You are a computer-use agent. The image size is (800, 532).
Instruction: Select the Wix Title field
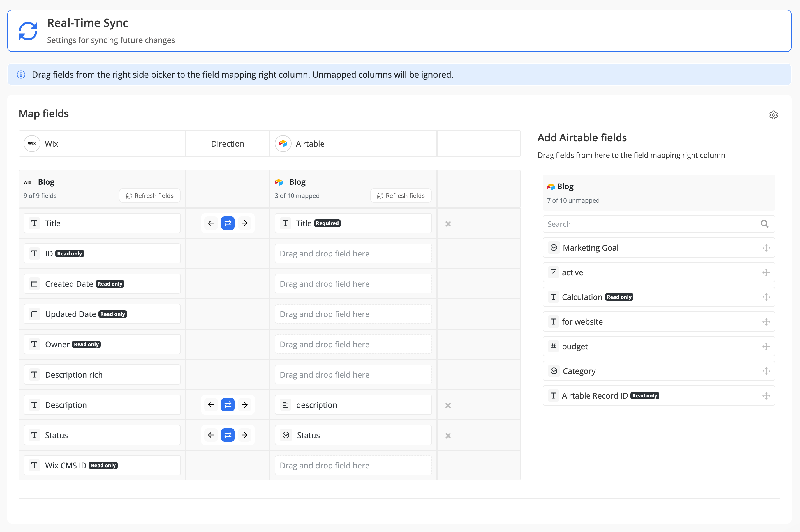click(x=102, y=223)
